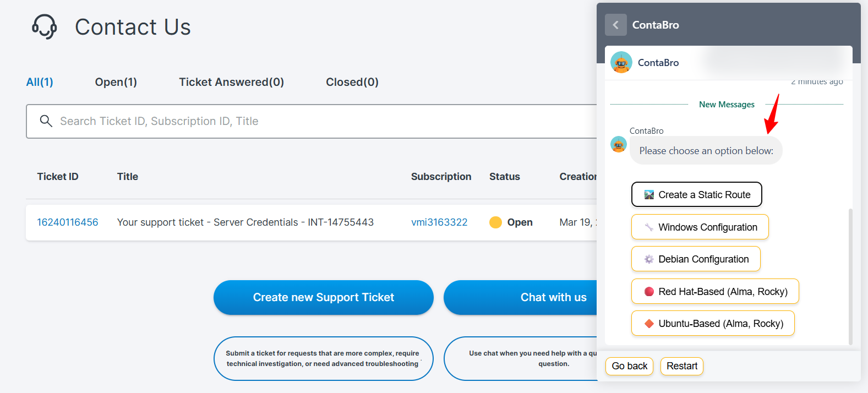868x393 pixels.
Task: Click the New Messages divider label
Action: pyautogui.click(x=727, y=105)
